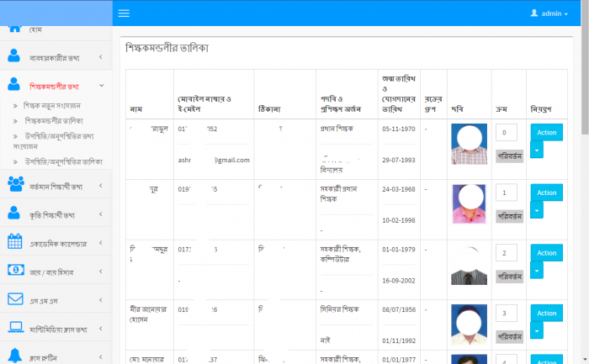The width and height of the screenshot is (589, 364).
Task: Click the এস এম এস envelope icon
Action: (x=15, y=298)
